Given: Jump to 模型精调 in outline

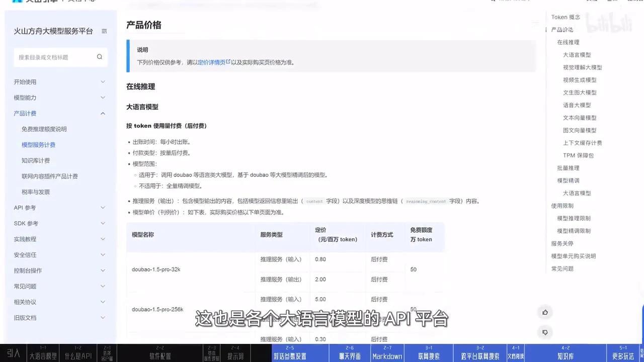Looking at the screenshot, I should [568, 180].
